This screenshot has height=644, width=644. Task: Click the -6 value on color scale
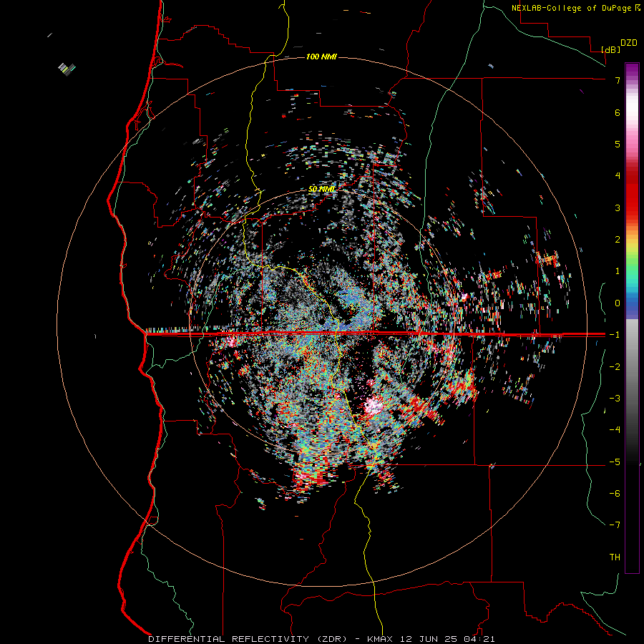tap(615, 494)
